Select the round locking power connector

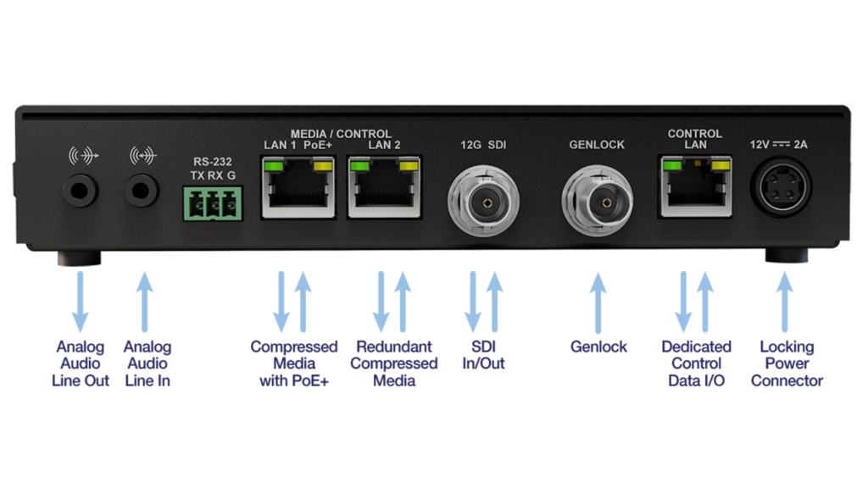781,187
